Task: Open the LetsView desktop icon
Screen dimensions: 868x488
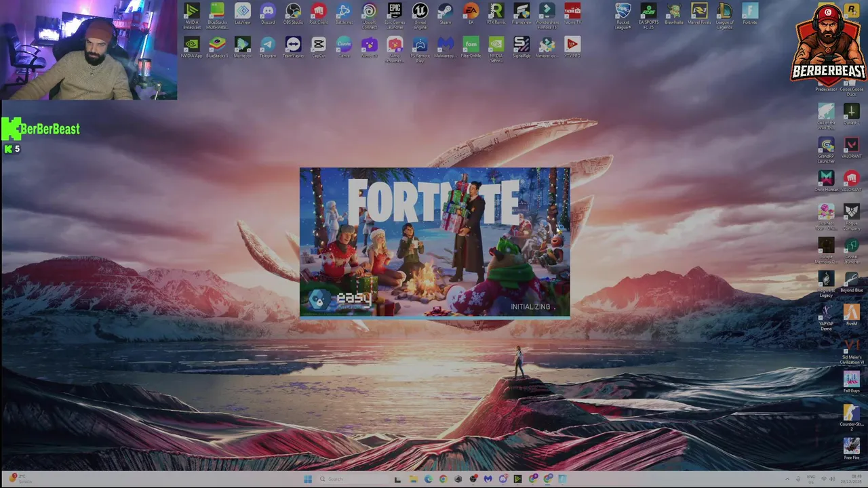Action: tap(243, 14)
